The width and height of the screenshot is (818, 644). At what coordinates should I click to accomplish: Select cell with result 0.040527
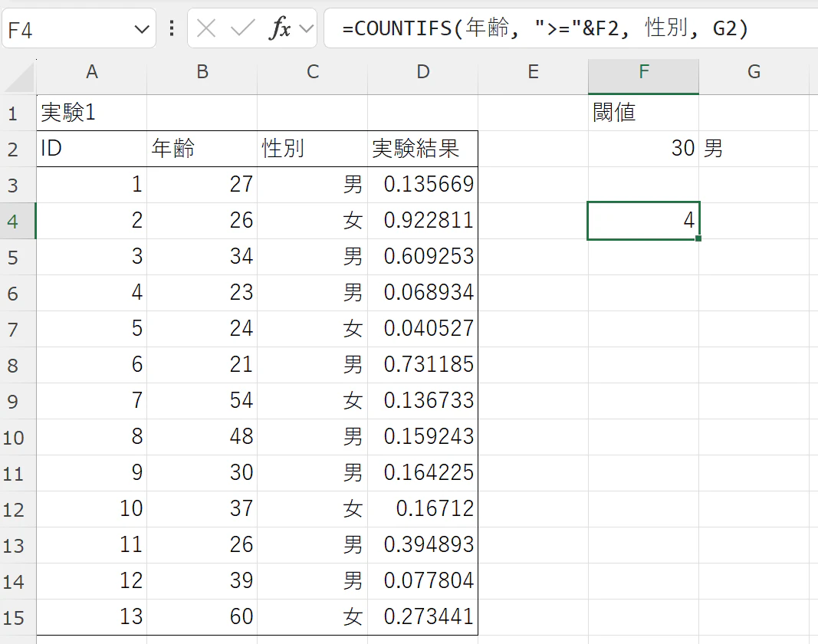(423, 329)
